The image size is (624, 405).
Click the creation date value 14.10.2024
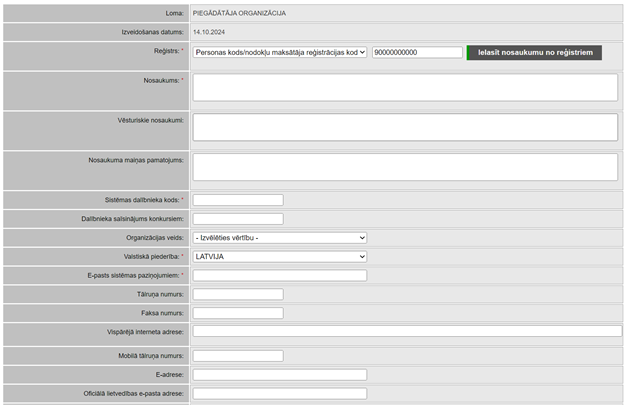(x=209, y=32)
